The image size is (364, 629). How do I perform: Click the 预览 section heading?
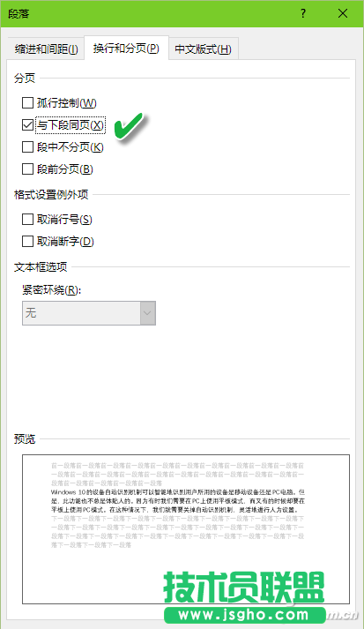(x=25, y=438)
